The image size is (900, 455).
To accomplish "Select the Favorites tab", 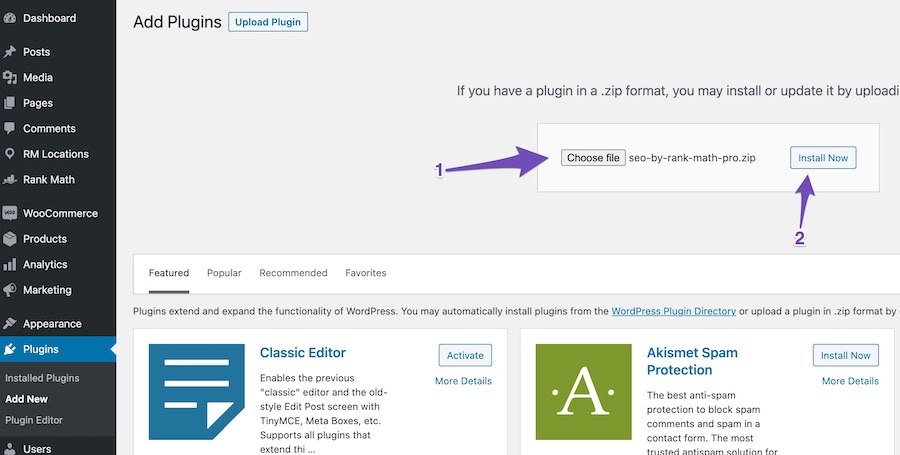I will click(x=366, y=273).
